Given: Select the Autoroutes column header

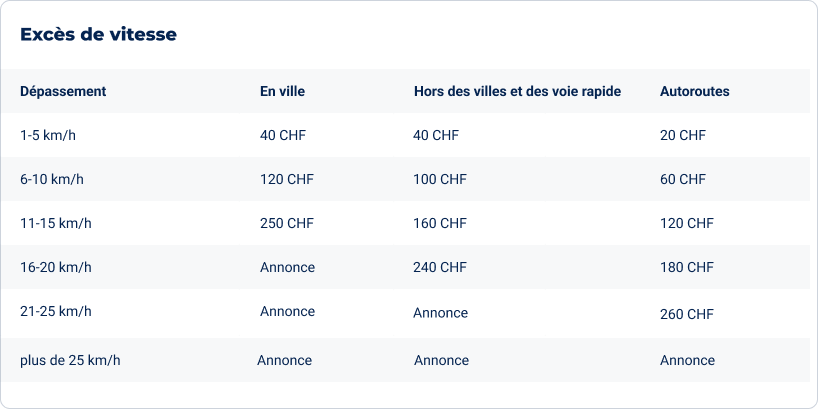Looking at the screenshot, I should pos(694,91).
